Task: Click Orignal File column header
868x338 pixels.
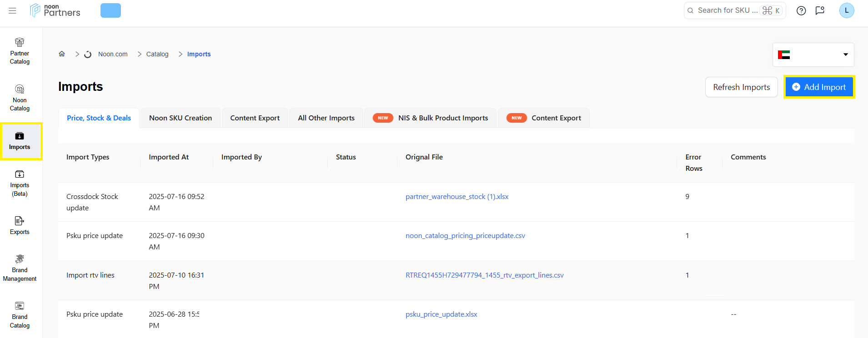Action: click(x=424, y=157)
